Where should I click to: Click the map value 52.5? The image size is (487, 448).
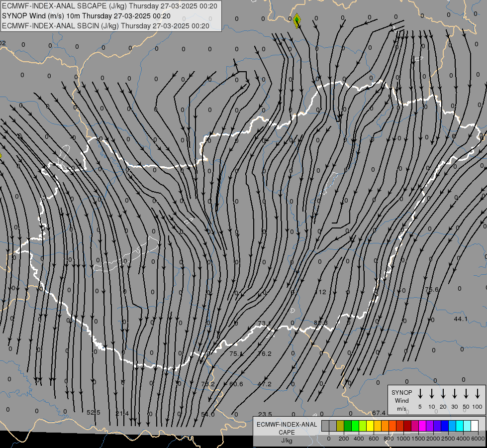pos(94,413)
